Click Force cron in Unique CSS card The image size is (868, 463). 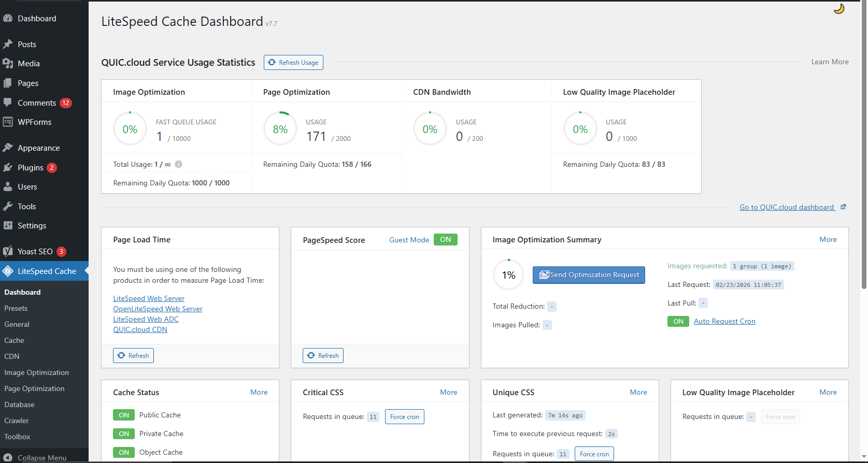point(594,454)
